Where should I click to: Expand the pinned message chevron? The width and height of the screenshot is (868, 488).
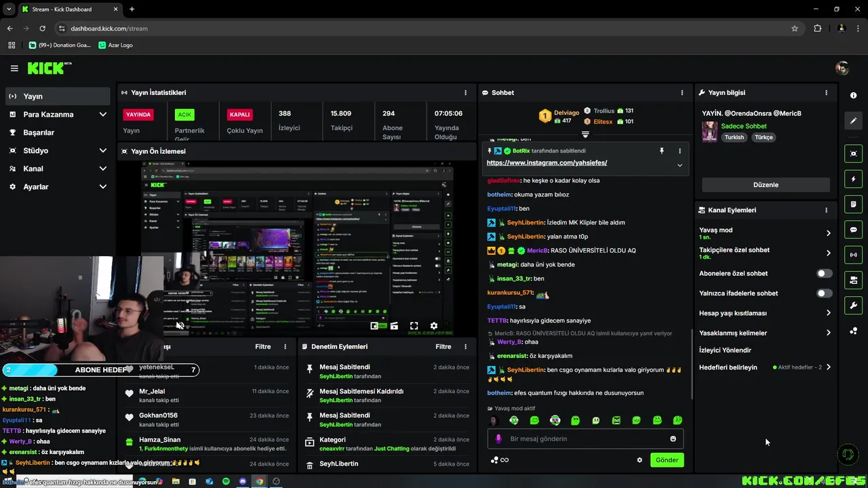679,165
